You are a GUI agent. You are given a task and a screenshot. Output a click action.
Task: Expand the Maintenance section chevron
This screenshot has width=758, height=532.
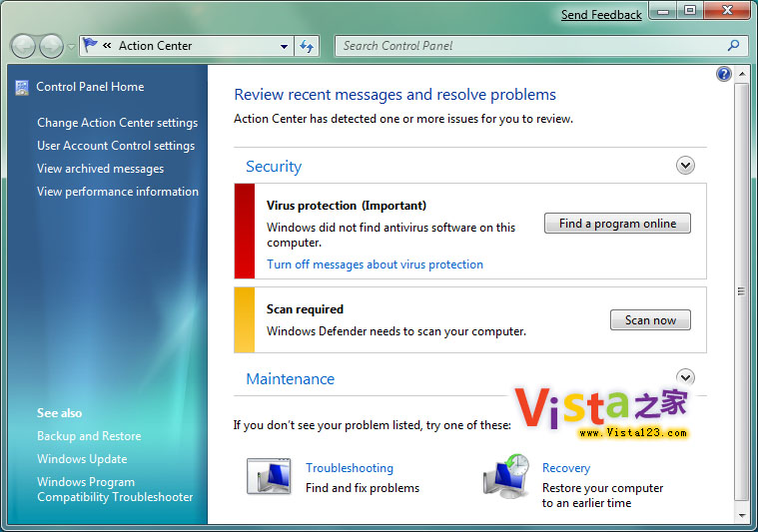[685, 377]
